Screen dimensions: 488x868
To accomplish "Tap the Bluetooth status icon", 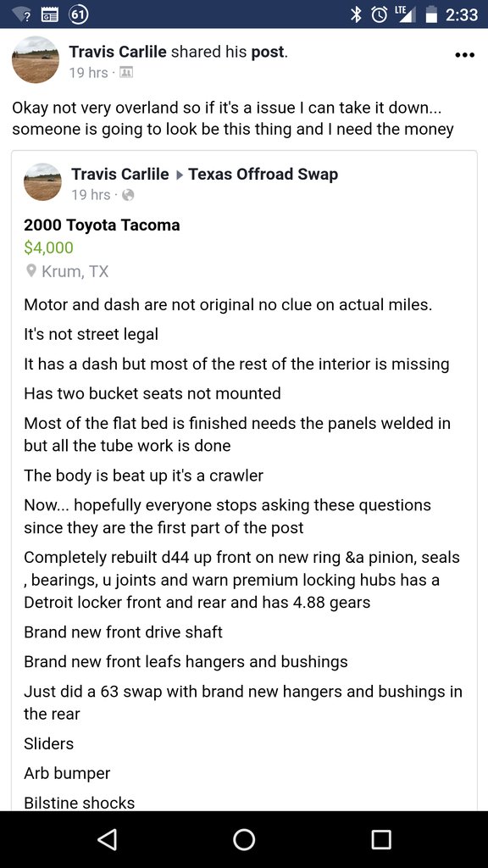I will tap(357, 14).
